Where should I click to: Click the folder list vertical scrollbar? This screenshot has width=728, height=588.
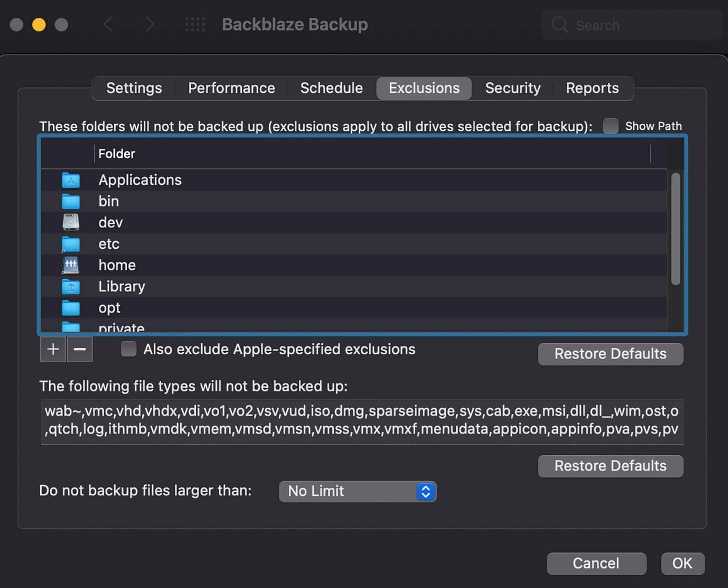(x=675, y=229)
